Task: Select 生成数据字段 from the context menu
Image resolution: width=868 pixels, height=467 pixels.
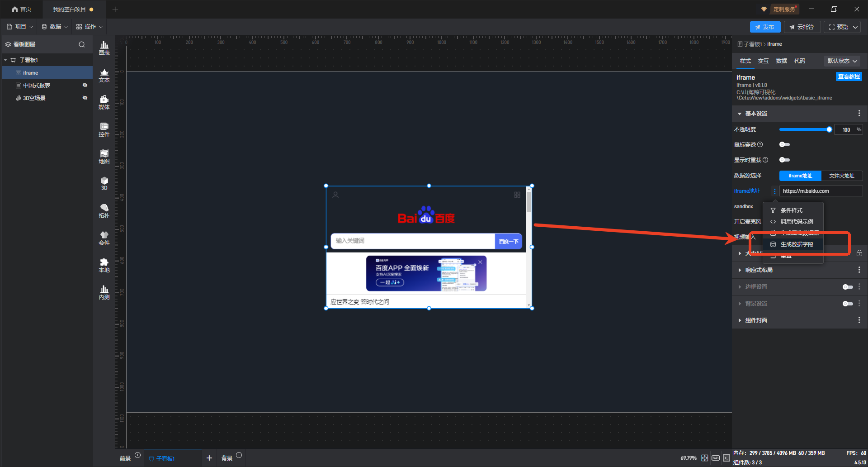Action: [797, 244]
